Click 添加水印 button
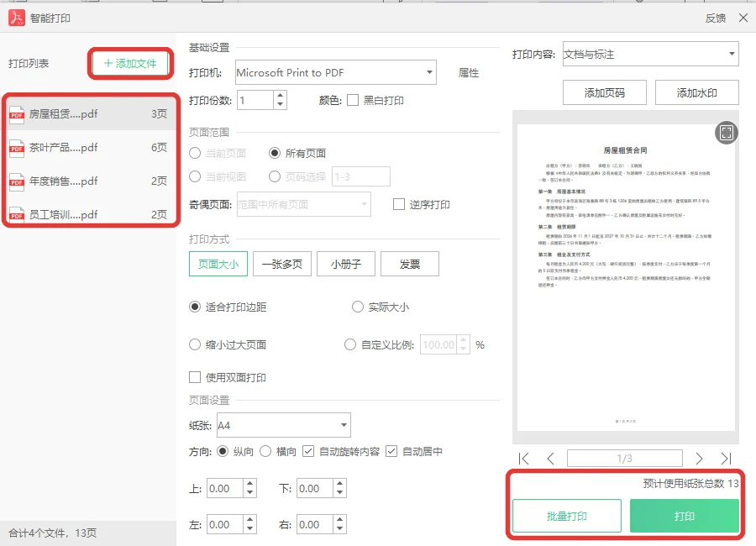756x546 pixels. tap(696, 92)
